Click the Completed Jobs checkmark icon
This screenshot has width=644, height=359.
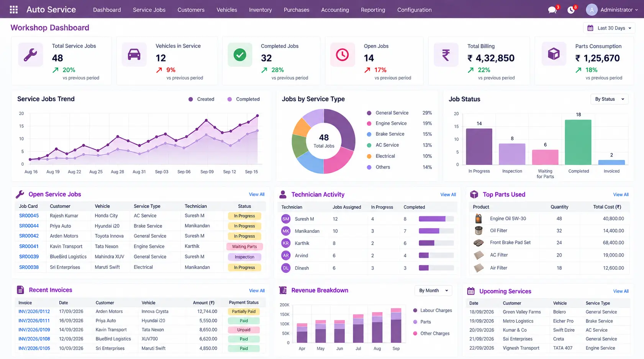click(240, 54)
